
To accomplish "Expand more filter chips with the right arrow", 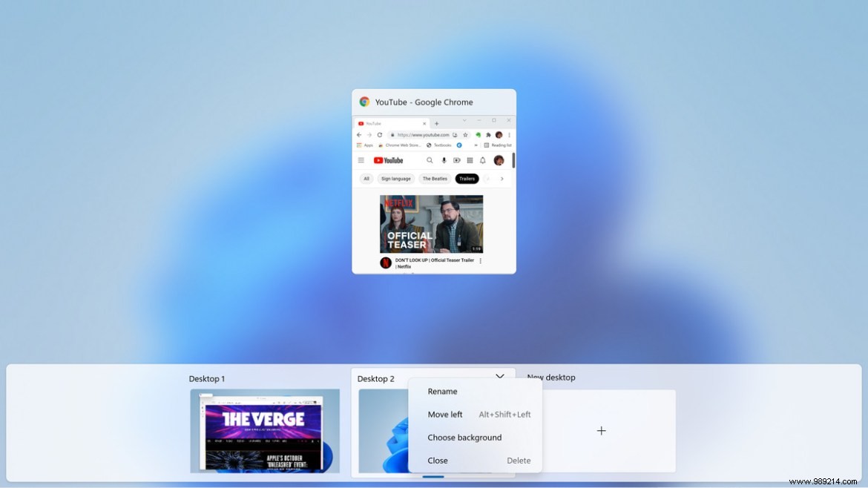I will coord(502,179).
